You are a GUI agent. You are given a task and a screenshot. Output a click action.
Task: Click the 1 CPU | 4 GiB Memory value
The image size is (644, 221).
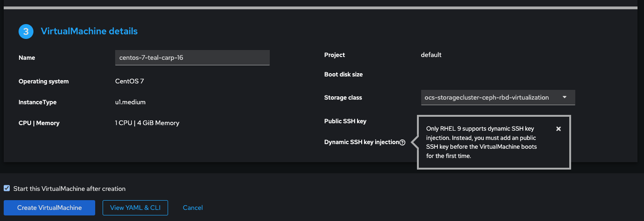click(x=147, y=123)
